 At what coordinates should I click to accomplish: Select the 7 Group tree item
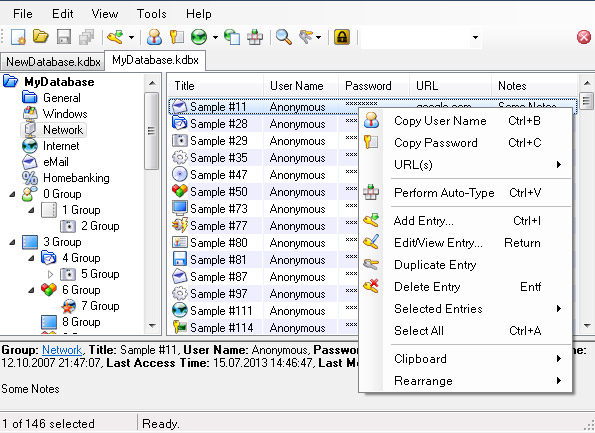100,306
